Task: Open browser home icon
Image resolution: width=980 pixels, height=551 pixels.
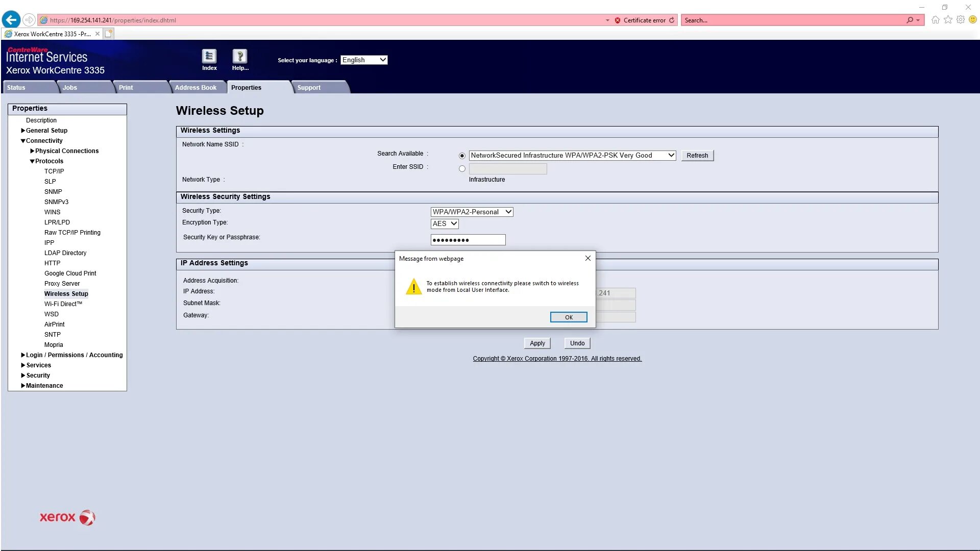Action: (x=935, y=20)
